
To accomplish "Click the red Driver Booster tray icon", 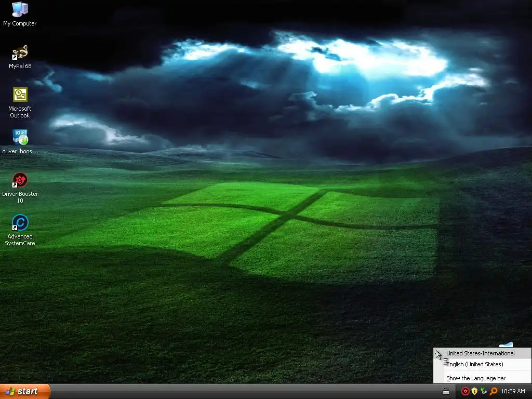I will [x=465, y=392].
